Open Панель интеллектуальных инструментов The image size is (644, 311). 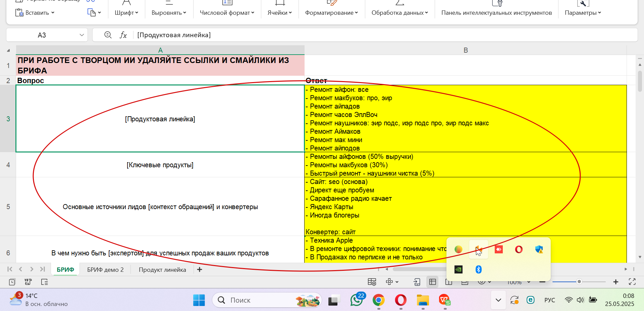[x=496, y=13]
